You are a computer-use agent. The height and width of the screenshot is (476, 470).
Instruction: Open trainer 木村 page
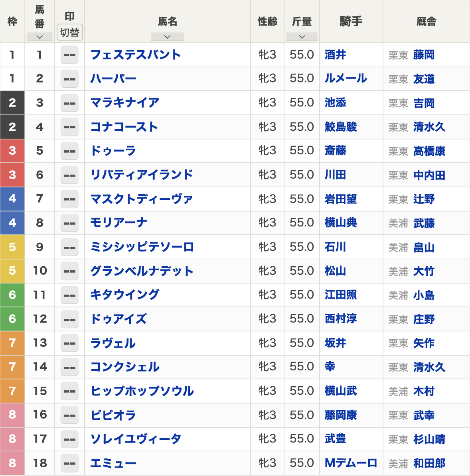coord(424,391)
